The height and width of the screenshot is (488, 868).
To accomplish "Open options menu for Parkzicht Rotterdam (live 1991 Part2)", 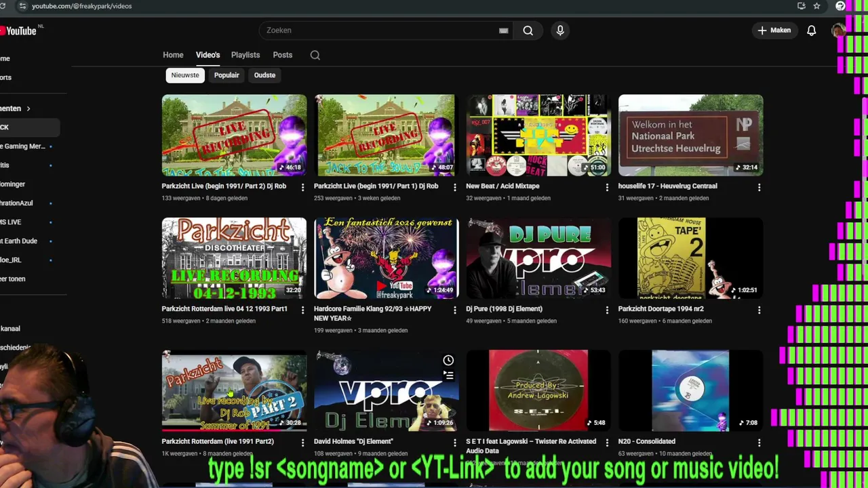I will click(302, 443).
